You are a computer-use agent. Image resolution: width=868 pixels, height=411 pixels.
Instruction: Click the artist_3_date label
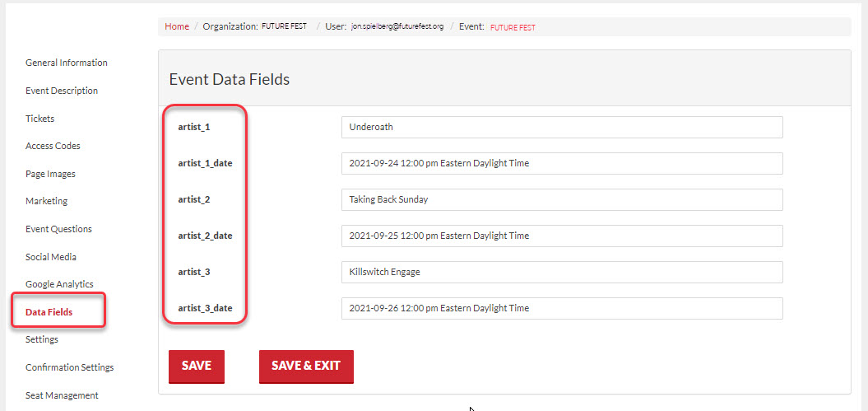point(205,308)
